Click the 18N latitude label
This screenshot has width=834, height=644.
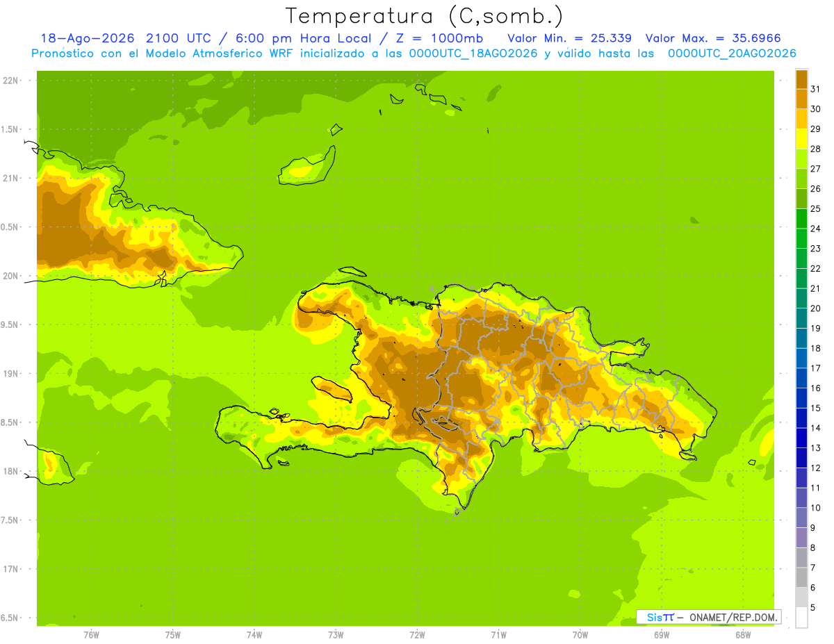[10, 472]
